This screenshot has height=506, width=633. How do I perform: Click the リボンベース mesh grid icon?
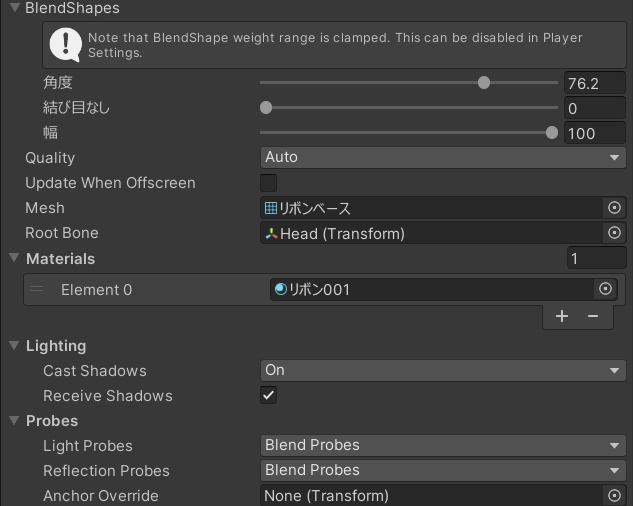[271, 208]
